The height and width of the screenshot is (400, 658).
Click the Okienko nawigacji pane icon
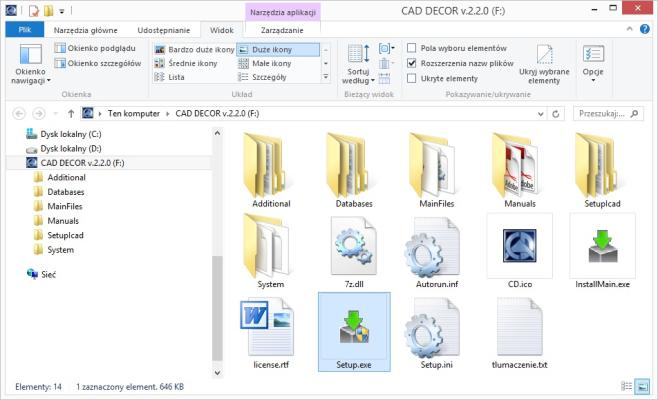(31, 55)
